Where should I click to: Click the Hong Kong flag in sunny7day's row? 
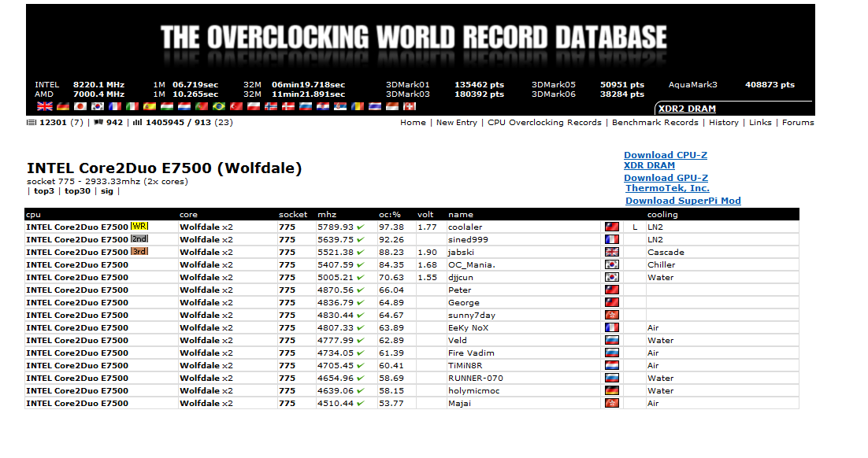click(612, 315)
